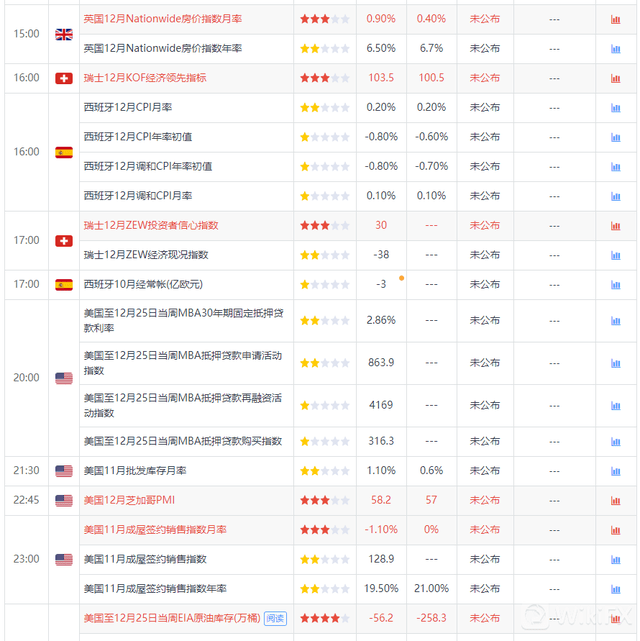Screen dimensions: 640x641
Task: Click forecast value -258.3 for EIA原油库存
Action: click(x=431, y=618)
